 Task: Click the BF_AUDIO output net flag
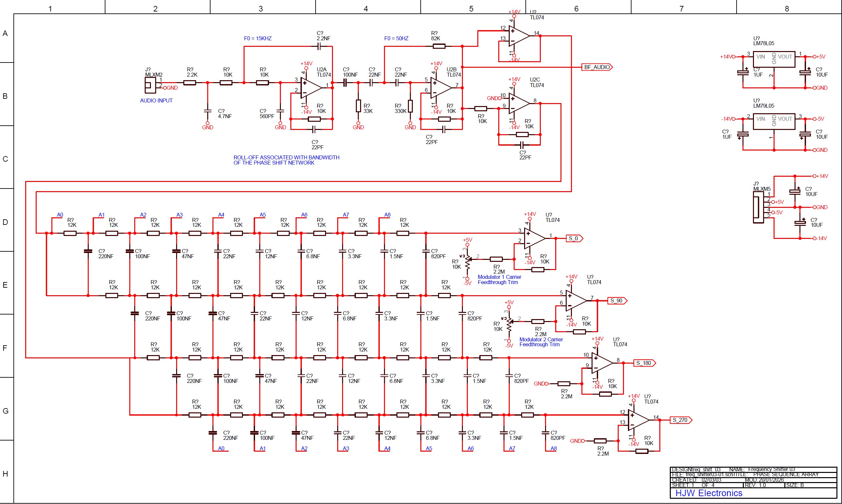tap(597, 67)
